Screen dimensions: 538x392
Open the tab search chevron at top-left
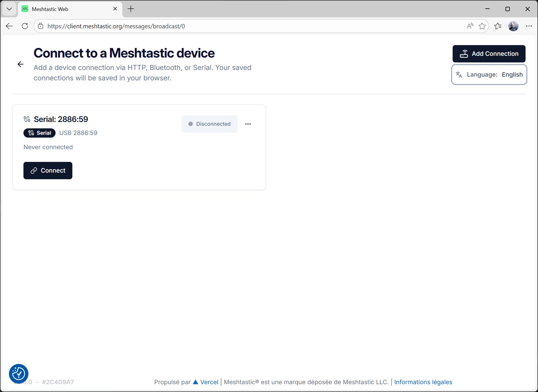9,9
